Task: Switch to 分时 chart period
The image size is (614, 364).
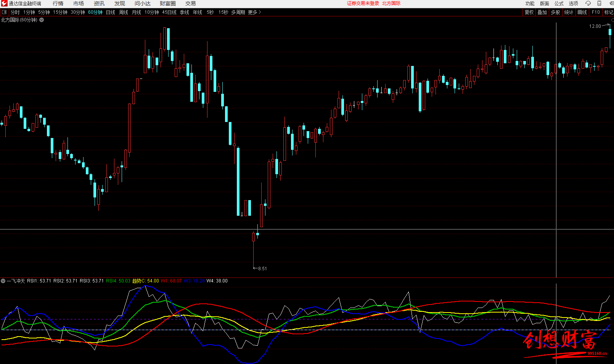Action: 15,12
